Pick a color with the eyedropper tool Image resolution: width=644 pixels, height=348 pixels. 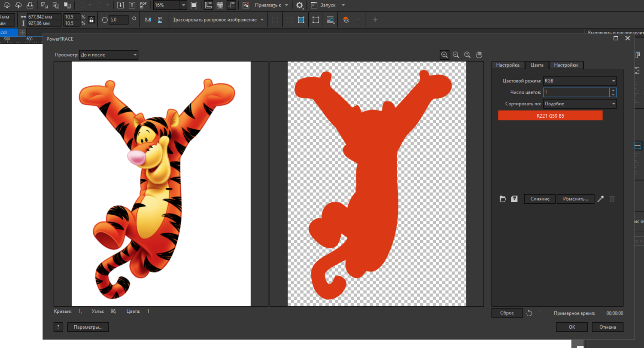pos(601,199)
